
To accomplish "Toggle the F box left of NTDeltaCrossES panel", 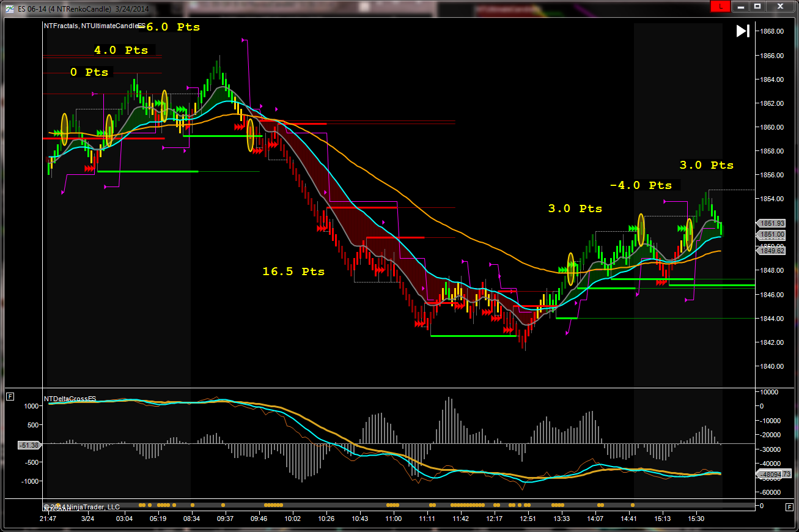I will [x=10, y=397].
